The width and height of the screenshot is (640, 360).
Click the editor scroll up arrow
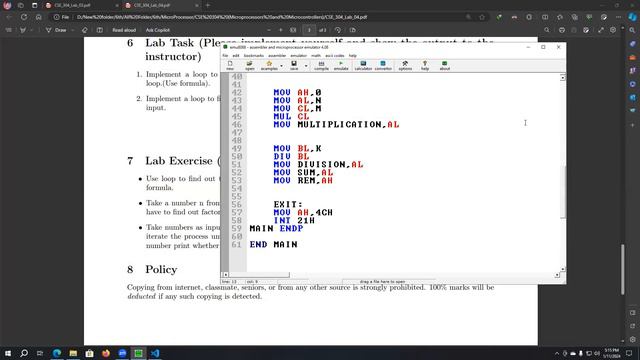coord(562,78)
